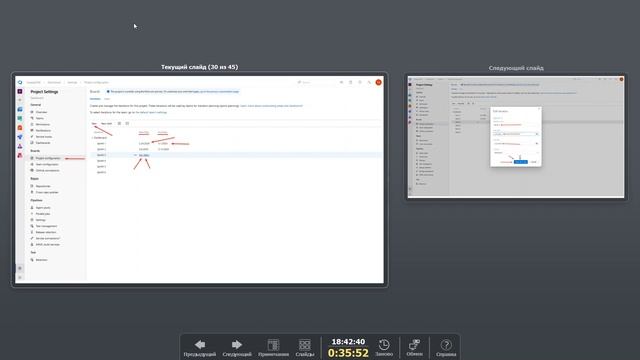Screen dimensions: 640x360
Task: Advance to the next slide (Следующий)
Action: 237,348
